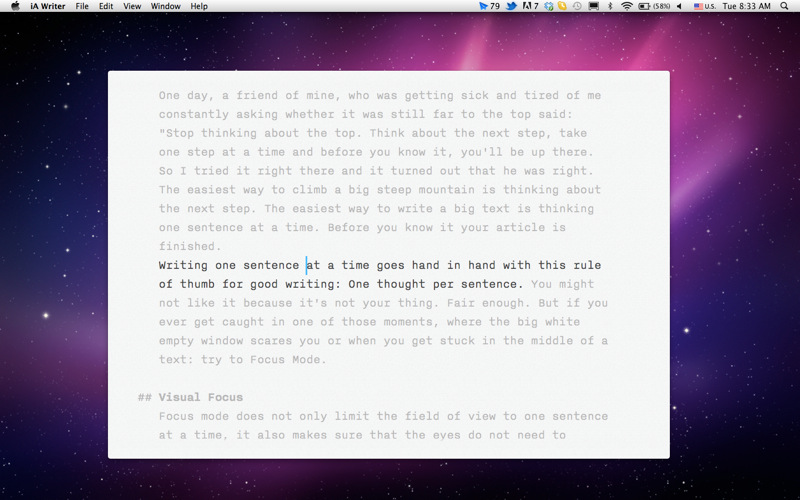
Task: Click the blue arrow icon showing 79
Action: click(x=489, y=6)
